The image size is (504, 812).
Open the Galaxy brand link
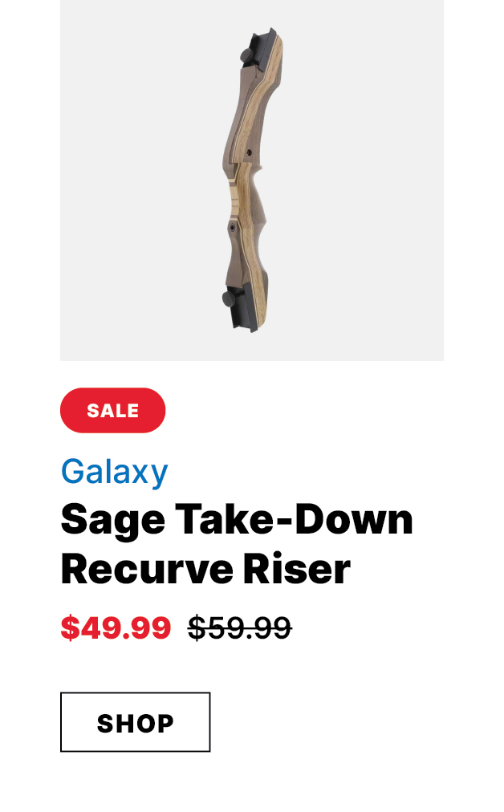(x=115, y=472)
